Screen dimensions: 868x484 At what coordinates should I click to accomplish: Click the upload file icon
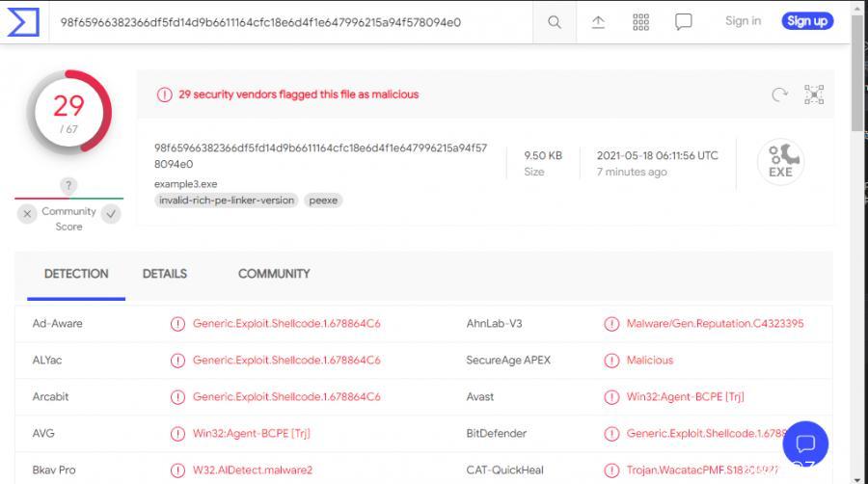point(598,22)
